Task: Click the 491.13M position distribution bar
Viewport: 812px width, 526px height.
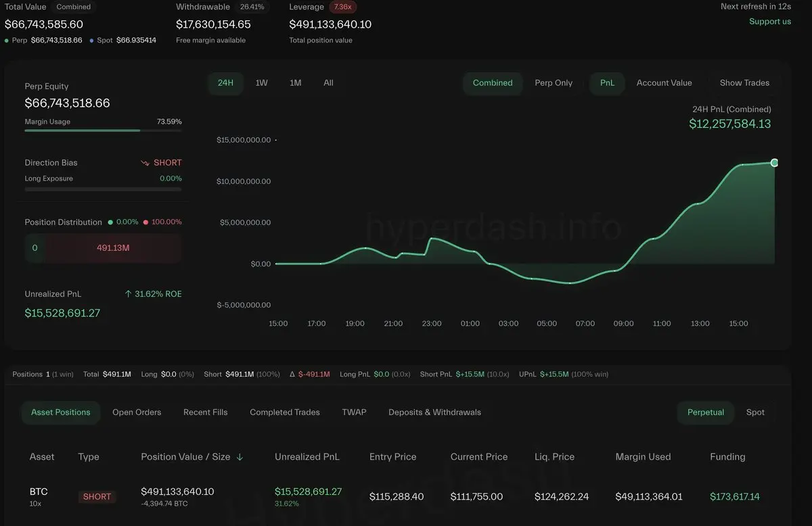Action: point(112,248)
